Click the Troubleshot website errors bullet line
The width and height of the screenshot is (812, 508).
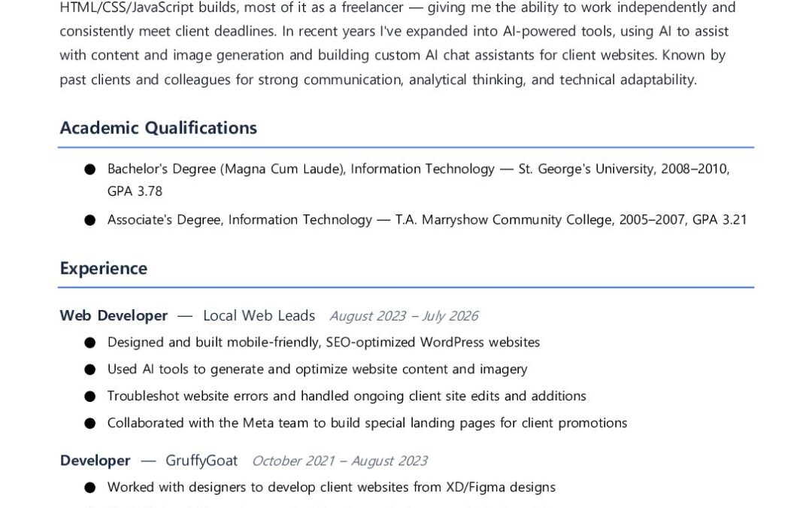click(347, 397)
